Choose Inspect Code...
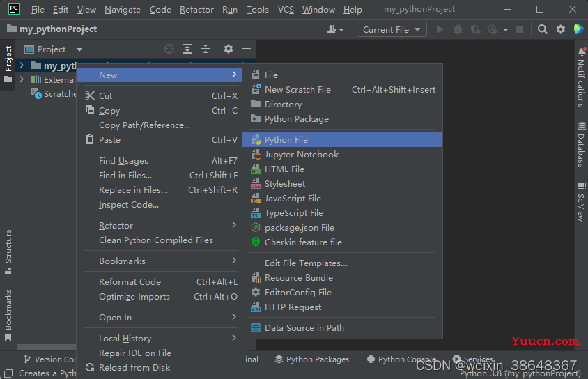This screenshot has height=379, width=588. 160,205
